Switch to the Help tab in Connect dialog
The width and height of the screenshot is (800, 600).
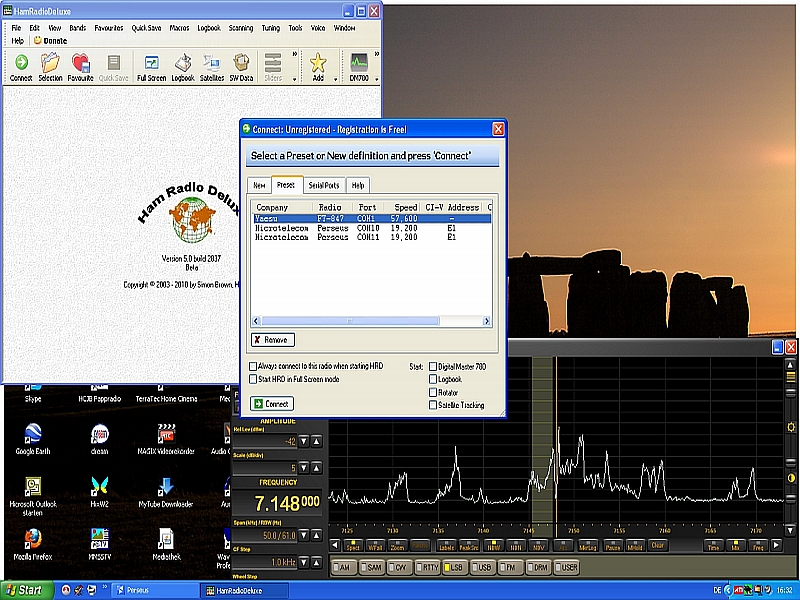pos(358,185)
